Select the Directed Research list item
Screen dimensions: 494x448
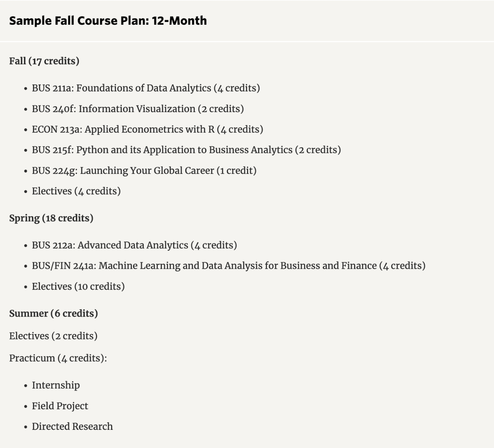click(x=72, y=427)
